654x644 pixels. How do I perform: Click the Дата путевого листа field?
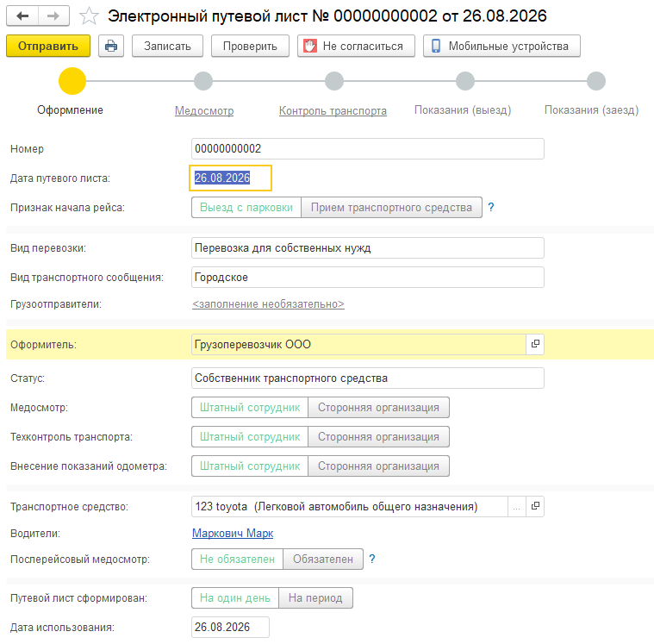click(x=230, y=178)
